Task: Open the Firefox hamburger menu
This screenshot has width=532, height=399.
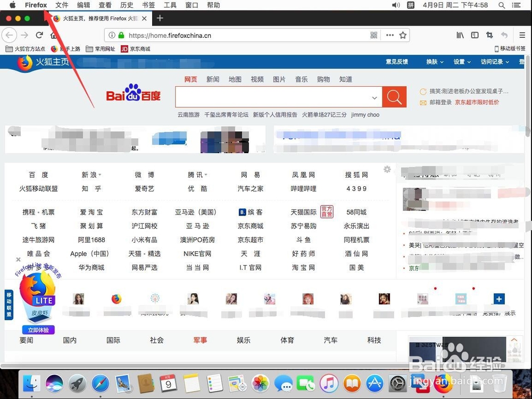Action: pyautogui.click(x=522, y=35)
